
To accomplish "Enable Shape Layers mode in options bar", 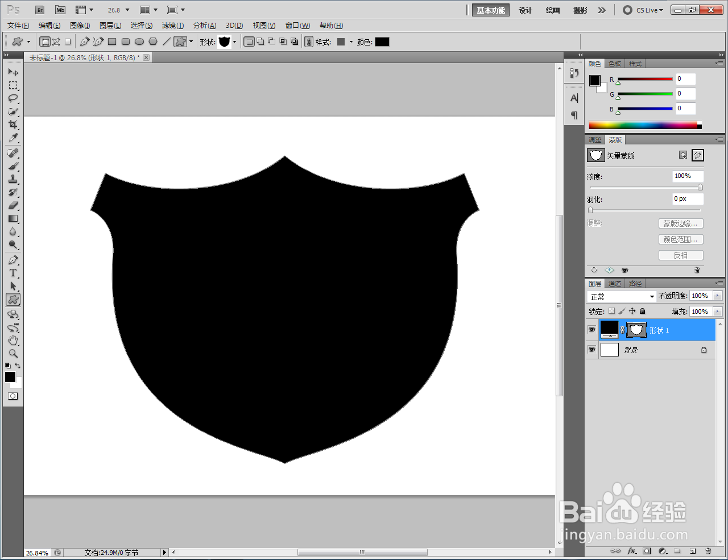I will 45,42.
